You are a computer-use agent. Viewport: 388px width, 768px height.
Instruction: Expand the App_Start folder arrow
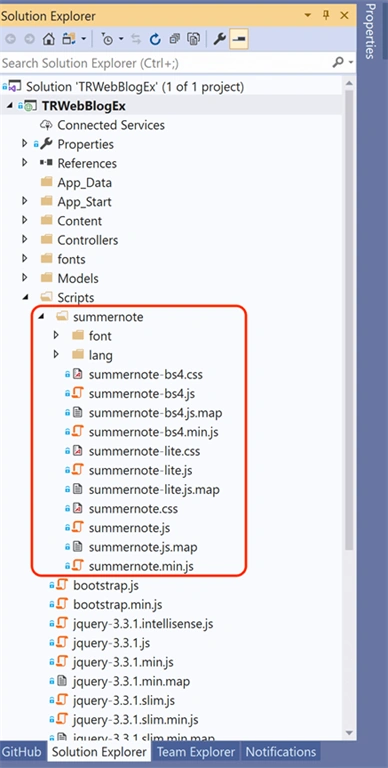click(25, 201)
